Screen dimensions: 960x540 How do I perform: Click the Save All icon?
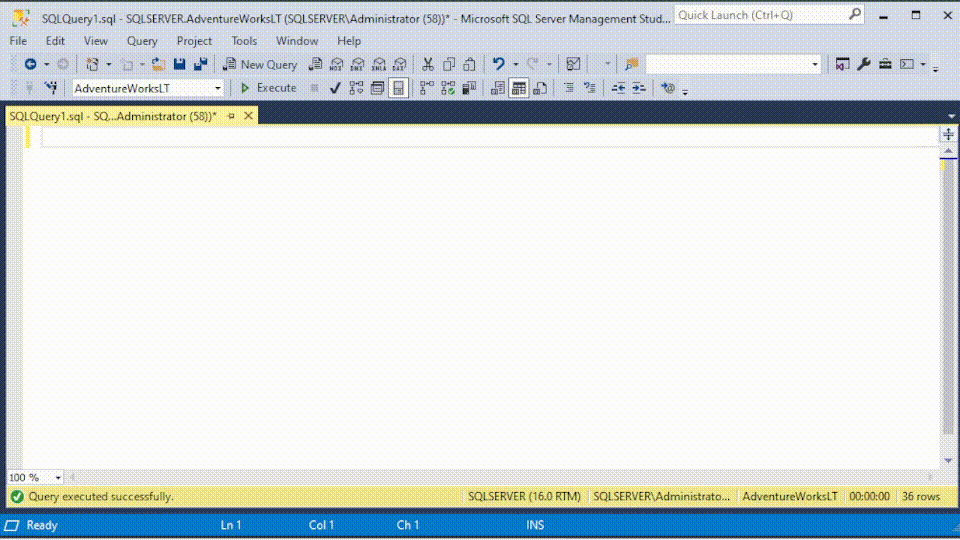pyautogui.click(x=200, y=64)
